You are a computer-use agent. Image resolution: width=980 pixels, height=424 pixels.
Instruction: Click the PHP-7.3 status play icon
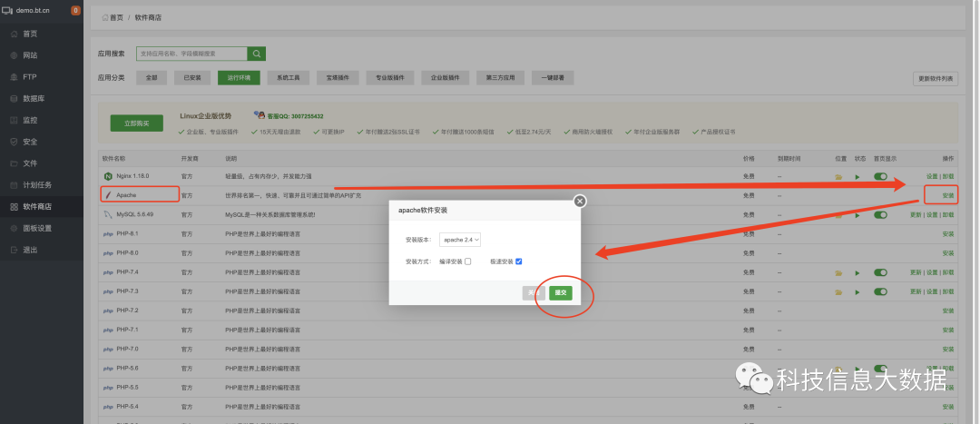(857, 292)
